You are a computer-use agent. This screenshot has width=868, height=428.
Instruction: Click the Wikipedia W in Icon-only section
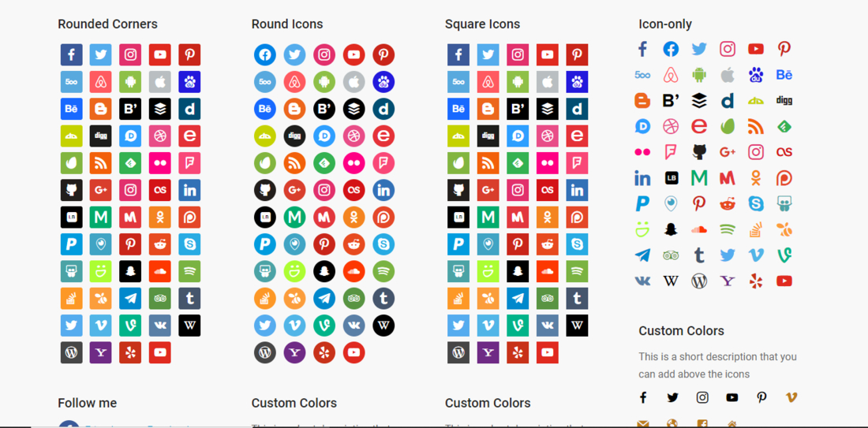pyautogui.click(x=671, y=281)
